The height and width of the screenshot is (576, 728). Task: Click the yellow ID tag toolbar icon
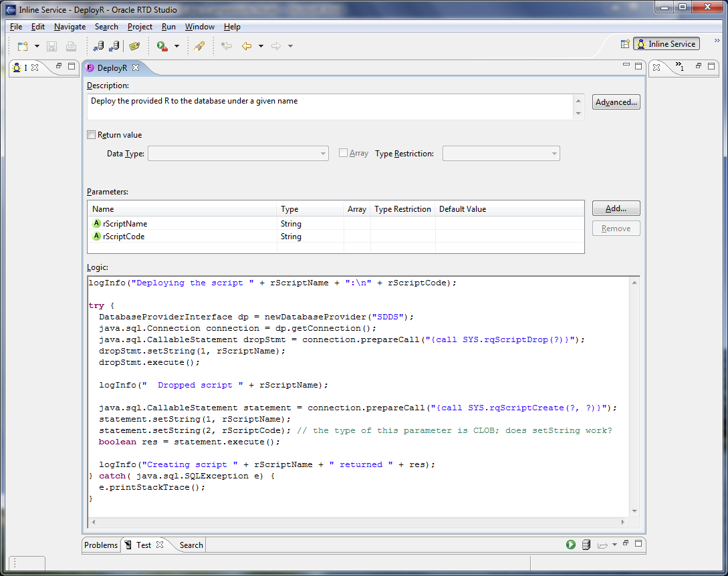click(x=134, y=46)
